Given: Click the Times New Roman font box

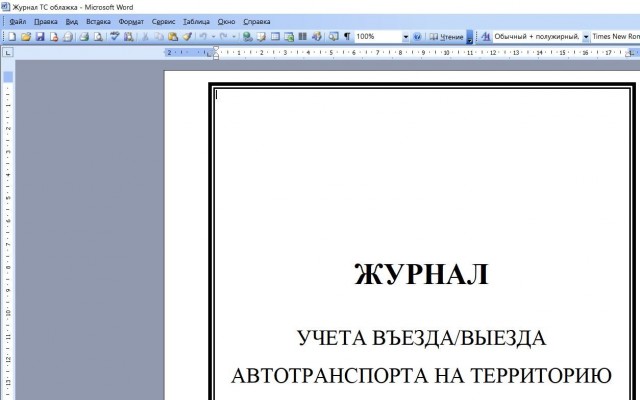Looking at the screenshot, I should pyautogui.click(x=616, y=37).
